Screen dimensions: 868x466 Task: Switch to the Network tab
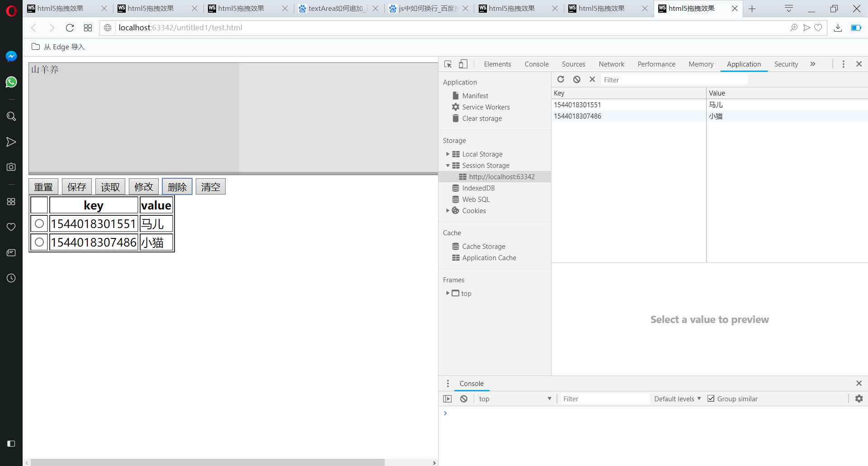[611, 64]
